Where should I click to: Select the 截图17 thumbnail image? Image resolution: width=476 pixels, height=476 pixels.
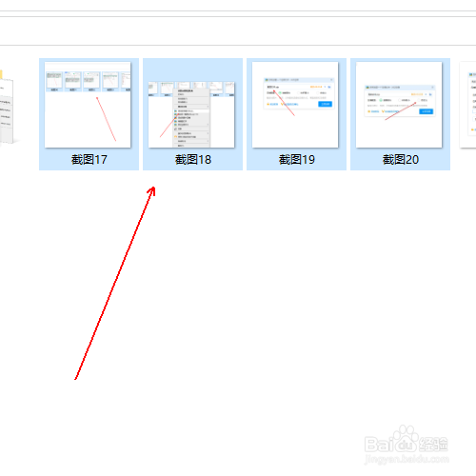pyautogui.click(x=88, y=105)
